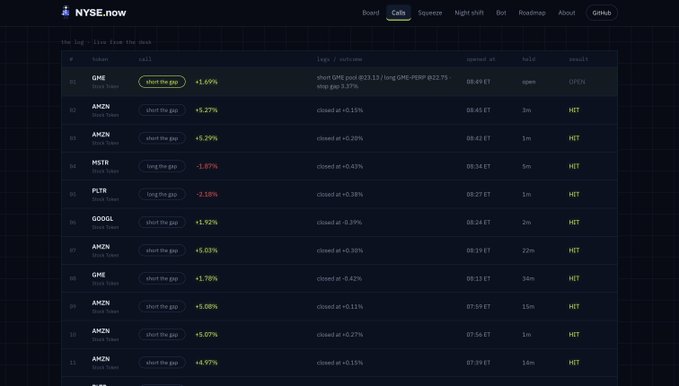Click closed at +0.27% outcome

(340, 334)
